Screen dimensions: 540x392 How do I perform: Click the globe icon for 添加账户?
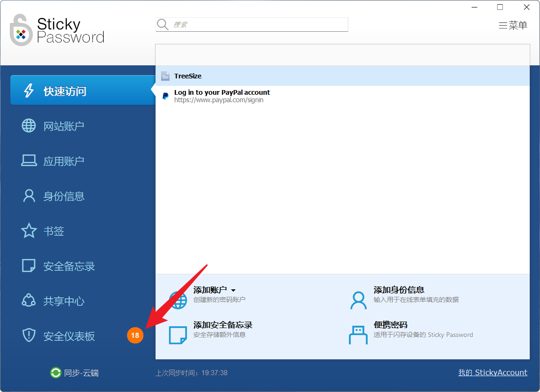pyautogui.click(x=178, y=300)
